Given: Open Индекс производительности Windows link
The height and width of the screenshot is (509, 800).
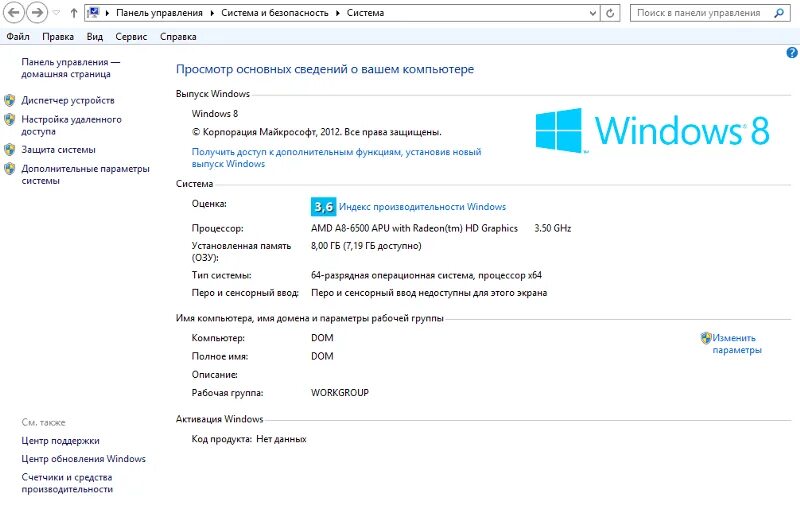Looking at the screenshot, I should click(x=422, y=207).
